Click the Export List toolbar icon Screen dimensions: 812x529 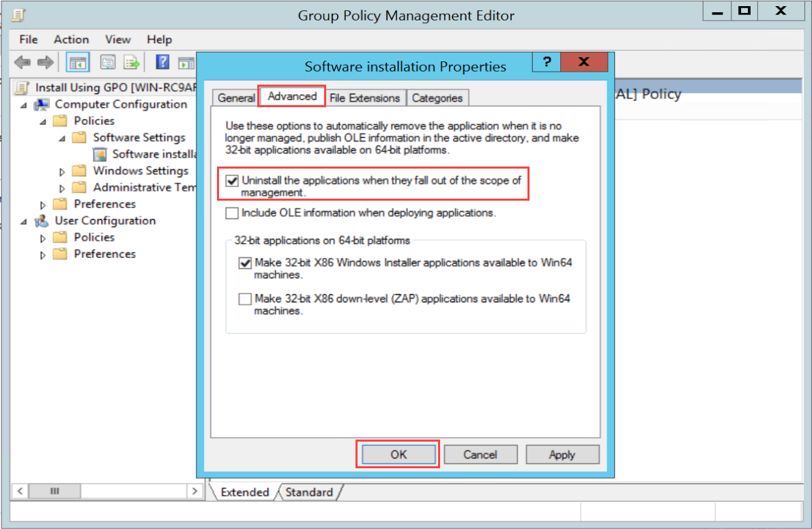tap(132, 63)
